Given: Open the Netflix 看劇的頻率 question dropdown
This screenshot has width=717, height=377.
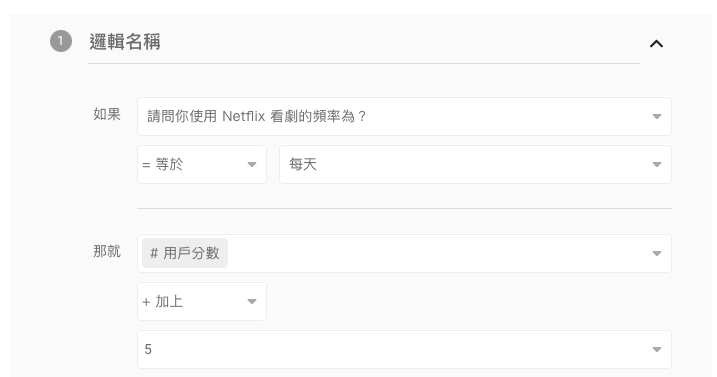Looking at the screenshot, I should (x=404, y=116).
